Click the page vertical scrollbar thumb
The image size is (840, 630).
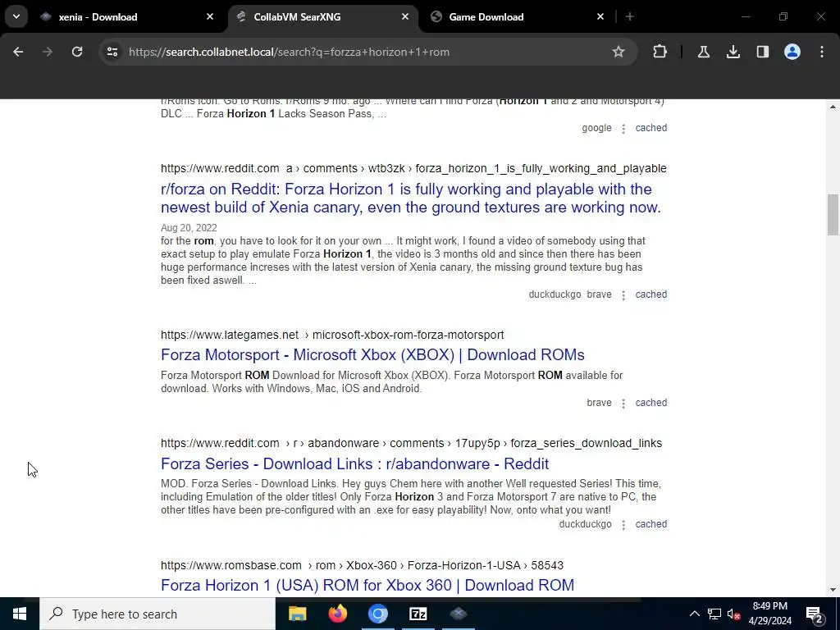pos(833,214)
